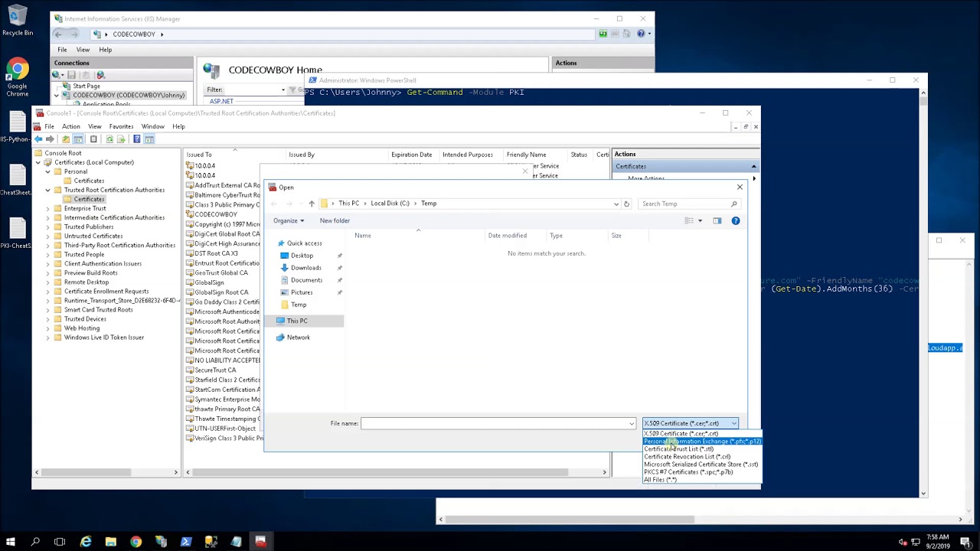Open Google Chrome from the taskbar
This screenshot has height=551, width=980.
136,542
